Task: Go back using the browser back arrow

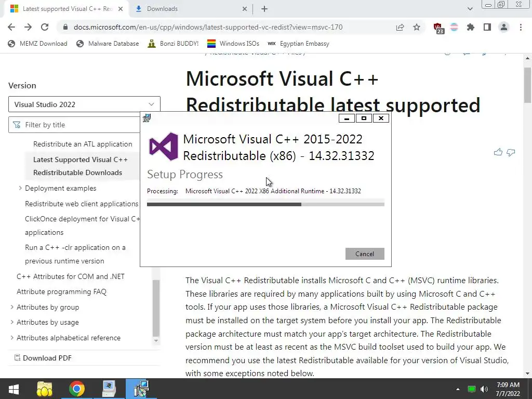Action: [x=11, y=27]
